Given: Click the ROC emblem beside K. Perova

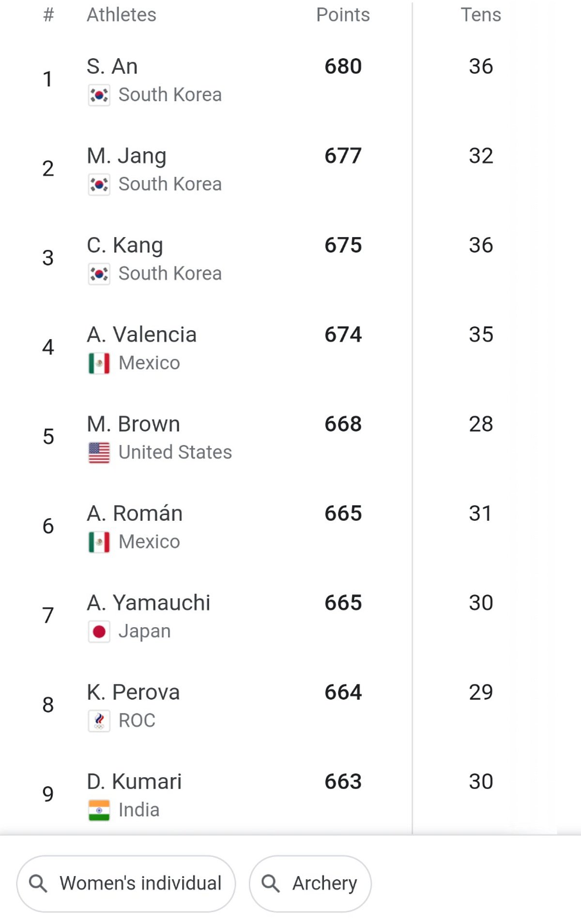Looking at the screenshot, I should pyautogui.click(x=98, y=720).
